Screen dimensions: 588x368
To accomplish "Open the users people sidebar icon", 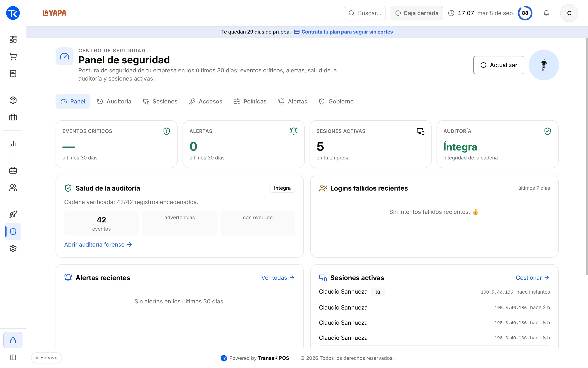I will pyautogui.click(x=13, y=188).
